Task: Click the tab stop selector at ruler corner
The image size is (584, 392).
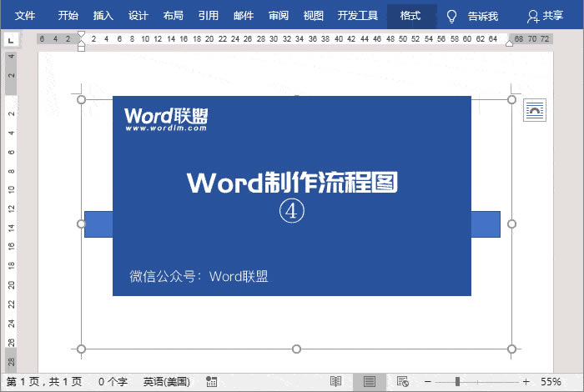Action: [11, 39]
